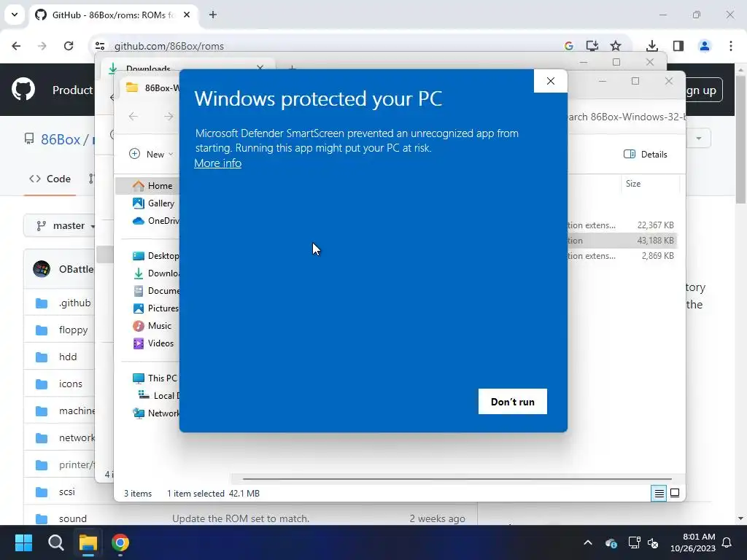This screenshot has width=747, height=560.
Task: Show hidden system tray icons
Action: point(588,542)
